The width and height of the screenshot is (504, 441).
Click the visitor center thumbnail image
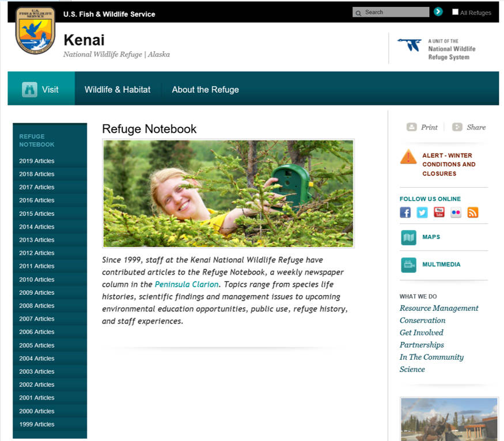[449, 419]
